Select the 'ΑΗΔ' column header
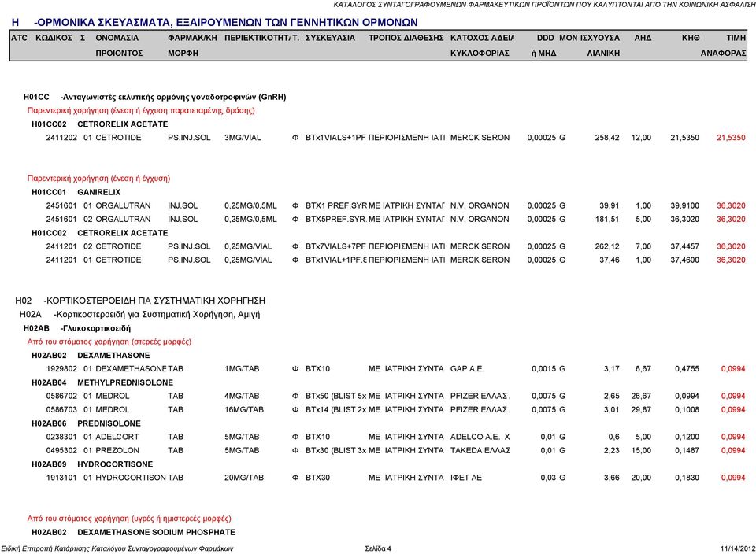 pos(643,38)
